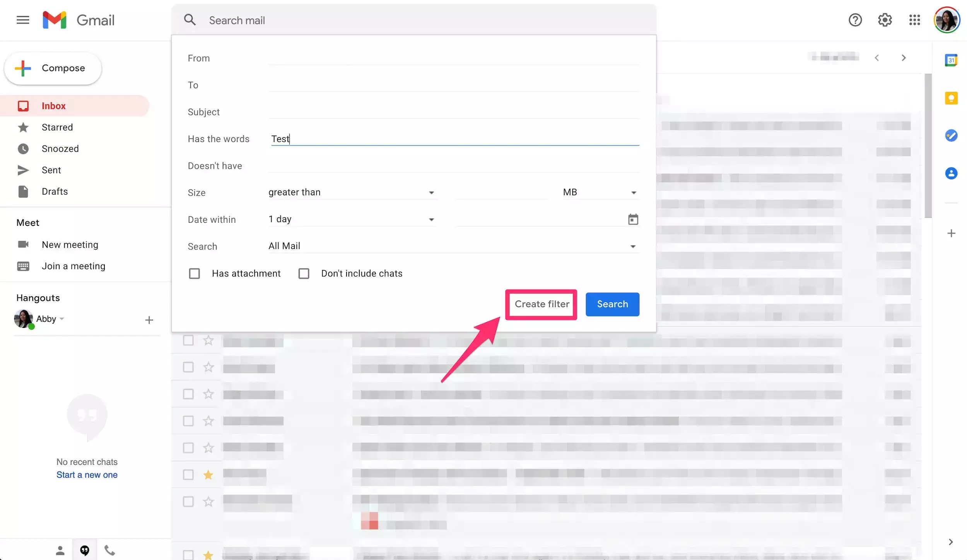Expand the greater than size dropdown
967x560 pixels.
pyautogui.click(x=352, y=192)
